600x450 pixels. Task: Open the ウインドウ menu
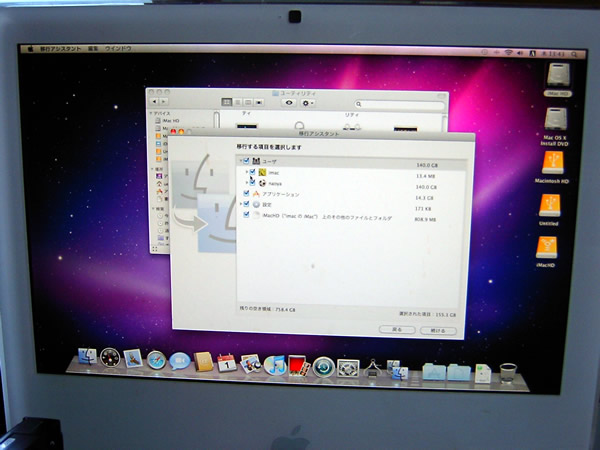point(118,49)
